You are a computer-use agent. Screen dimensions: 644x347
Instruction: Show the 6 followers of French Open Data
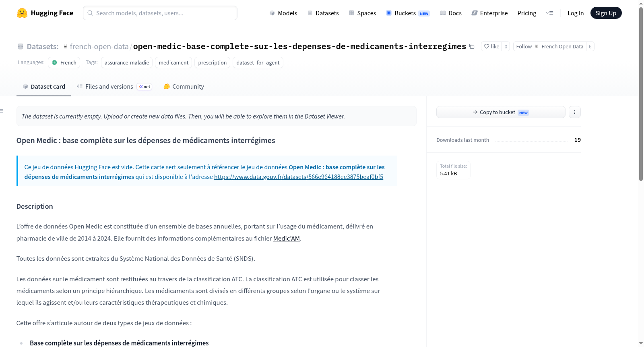tap(590, 47)
